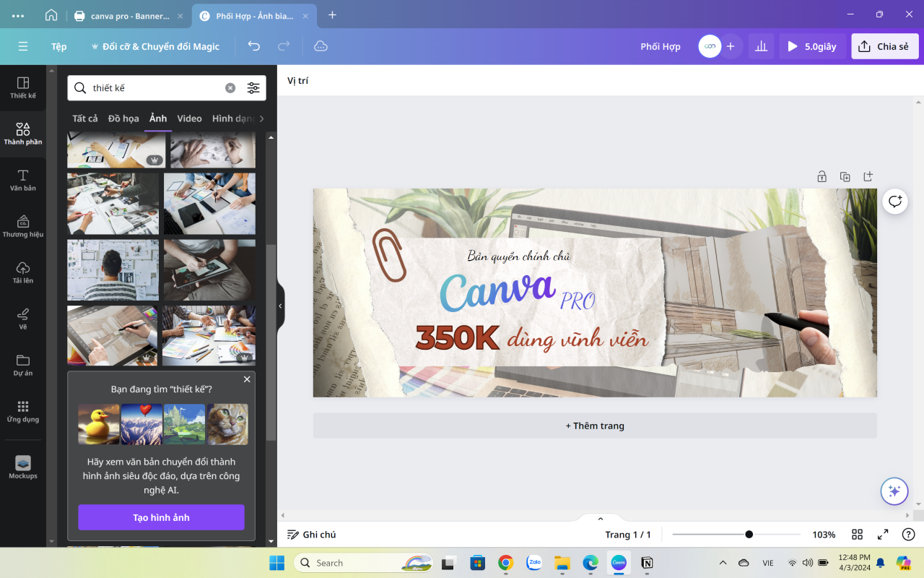Select the Canva PRO text on canvas
This screenshot has width=924, height=578.
tap(517, 292)
